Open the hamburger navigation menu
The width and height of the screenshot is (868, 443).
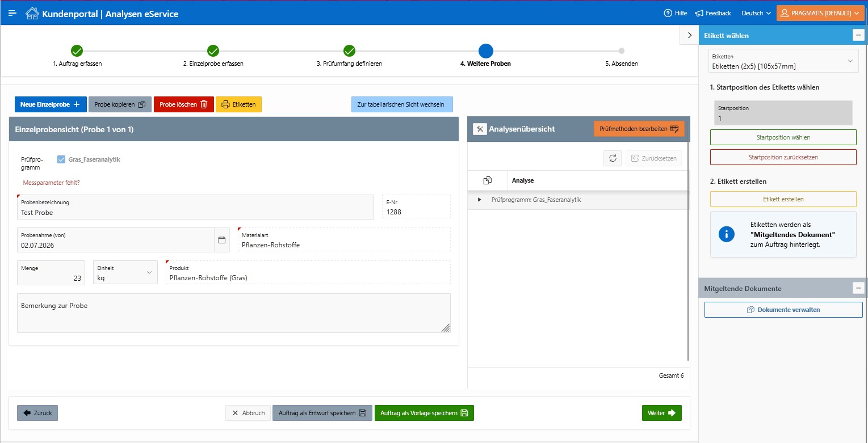point(12,13)
